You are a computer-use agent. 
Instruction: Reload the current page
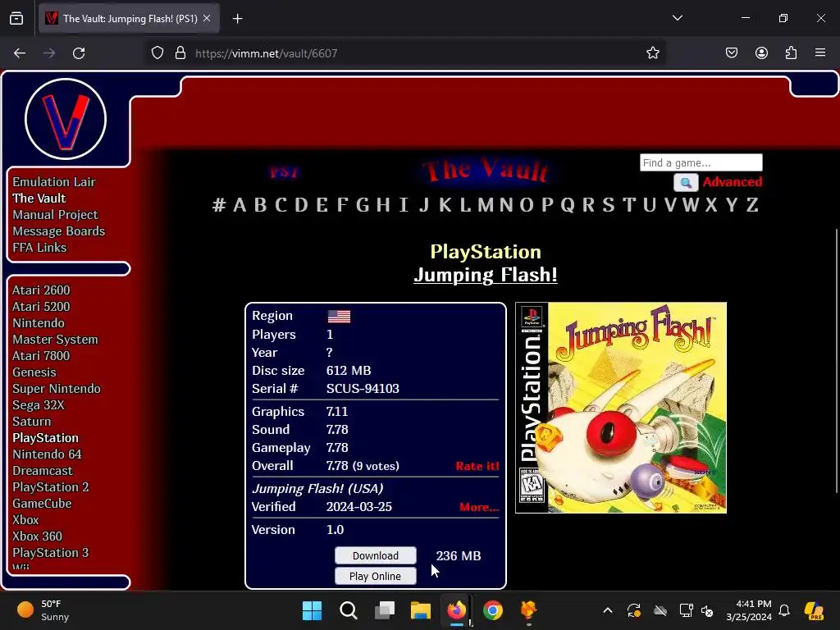click(x=79, y=53)
